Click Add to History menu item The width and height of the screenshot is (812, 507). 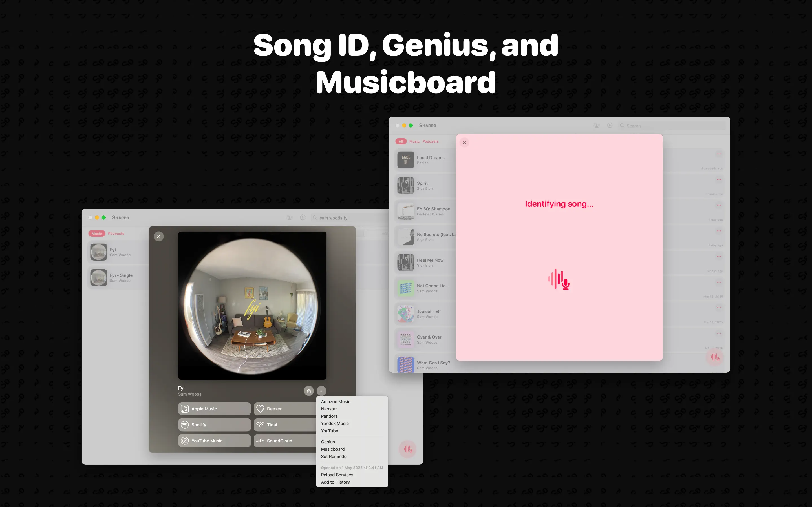tap(335, 482)
